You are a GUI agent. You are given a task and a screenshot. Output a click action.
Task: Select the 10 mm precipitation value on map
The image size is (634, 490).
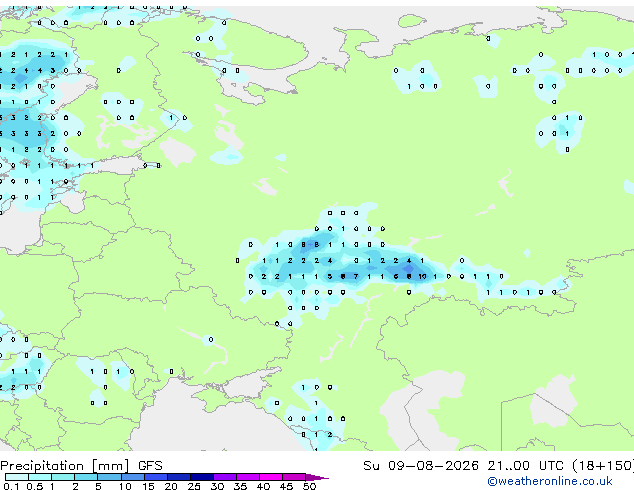coord(422,277)
